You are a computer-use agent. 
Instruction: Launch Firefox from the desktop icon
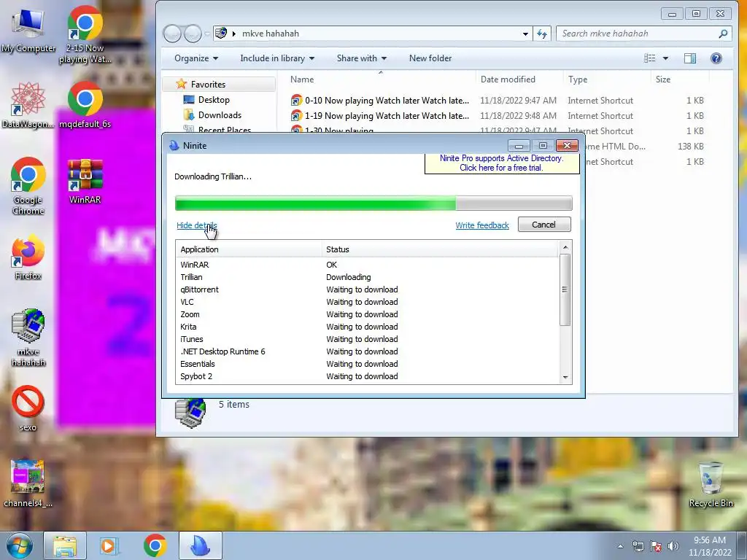point(28,257)
